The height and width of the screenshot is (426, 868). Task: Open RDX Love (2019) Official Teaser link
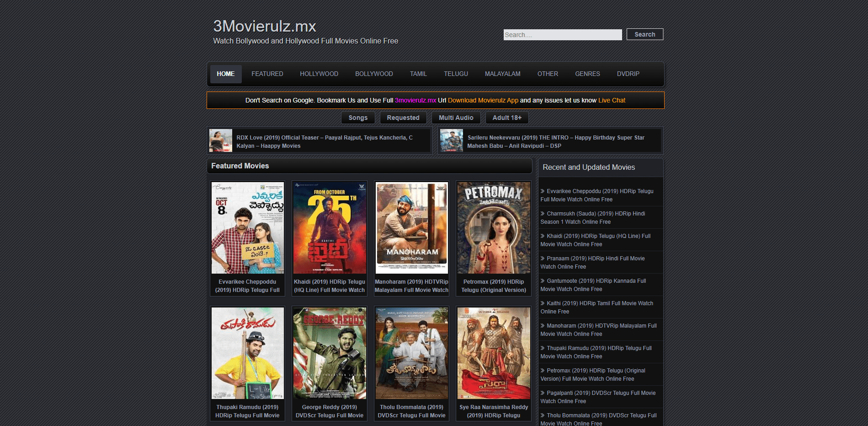[325, 142]
